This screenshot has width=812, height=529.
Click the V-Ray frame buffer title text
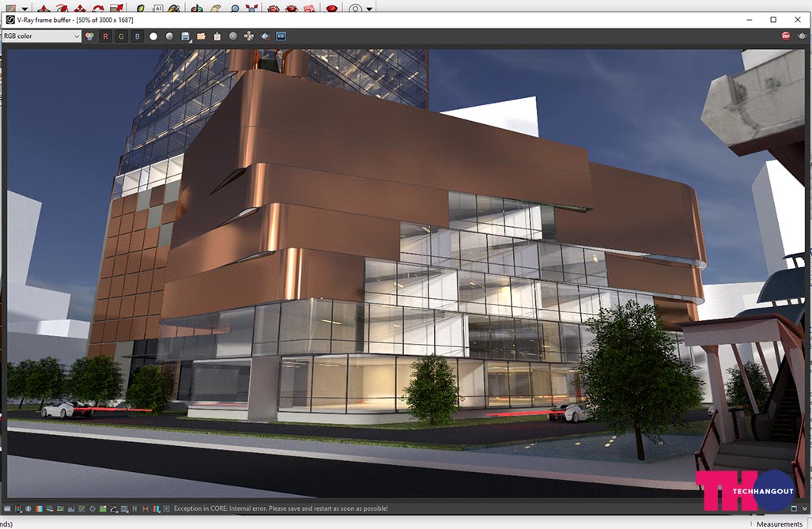pos(75,20)
